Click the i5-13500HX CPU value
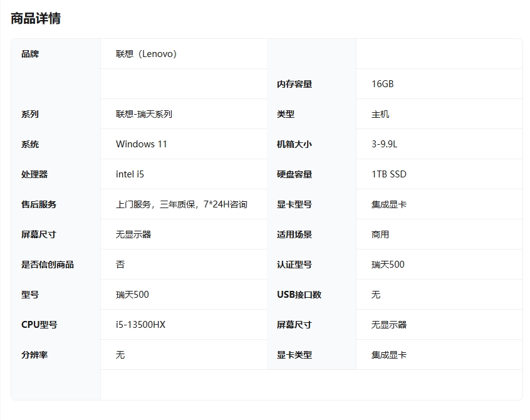530x420 pixels. (x=140, y=325)
